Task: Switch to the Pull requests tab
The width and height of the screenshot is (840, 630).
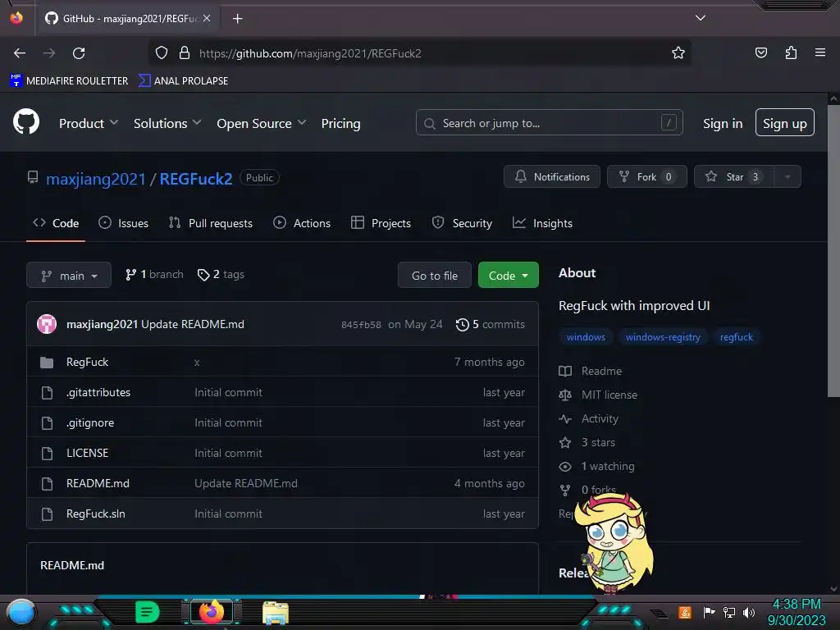Action: pyautogui.click(x=211, y=223)
